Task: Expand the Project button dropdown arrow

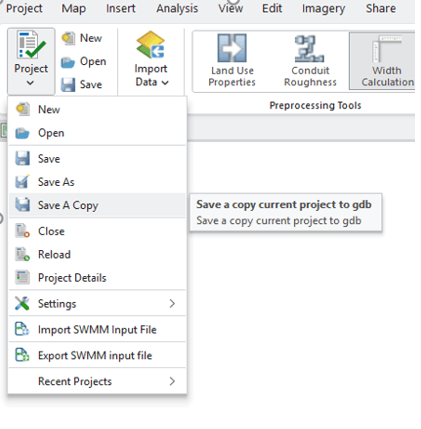Action: coord(30,83)
